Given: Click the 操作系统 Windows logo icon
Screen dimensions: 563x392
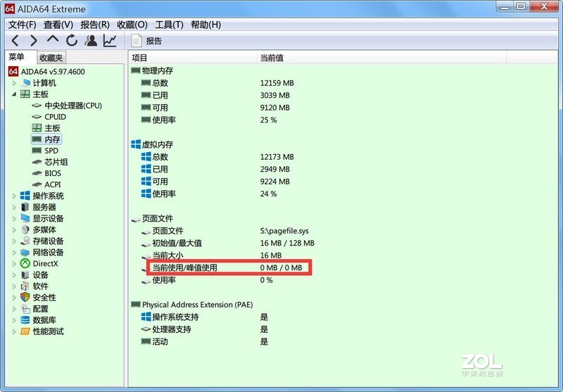Looking at the screenshot, I should point(25,196).
